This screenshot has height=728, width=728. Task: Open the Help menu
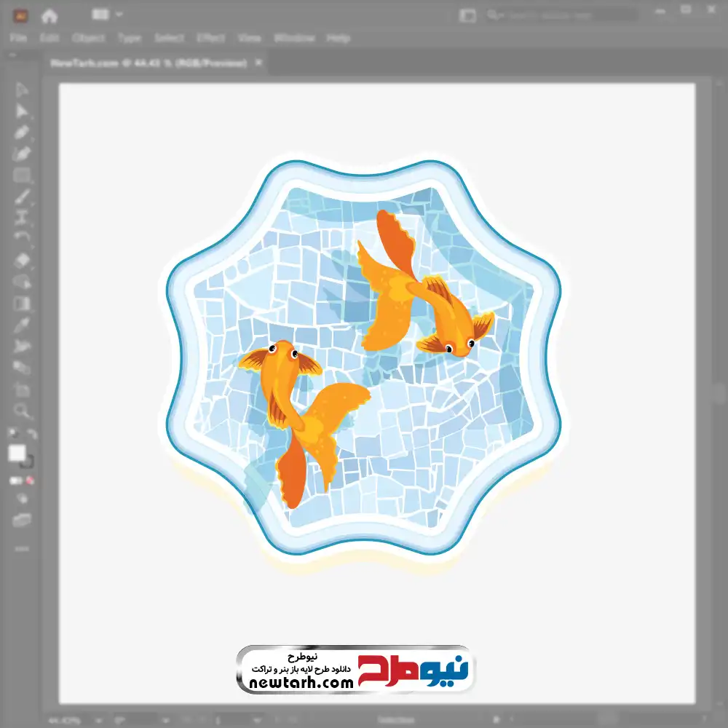338,38
